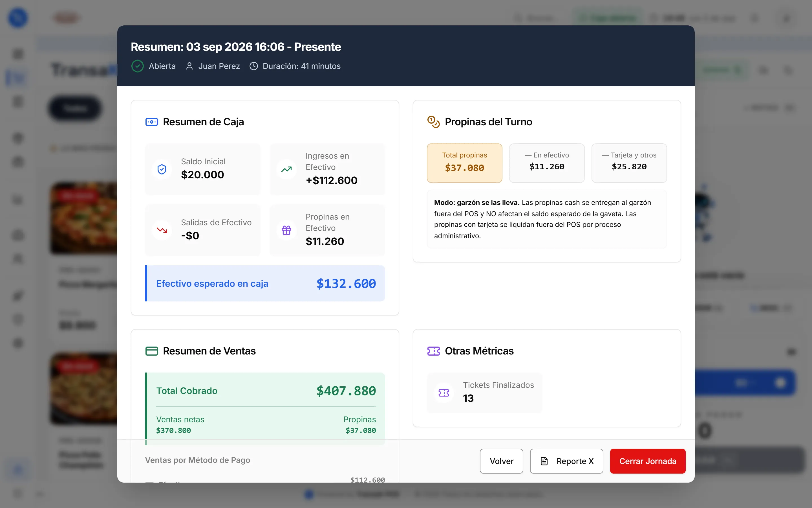This screenshot has width=812, height=508.
Task: Select the Tarjeta y otros tips card
Action: click(629, 163)
